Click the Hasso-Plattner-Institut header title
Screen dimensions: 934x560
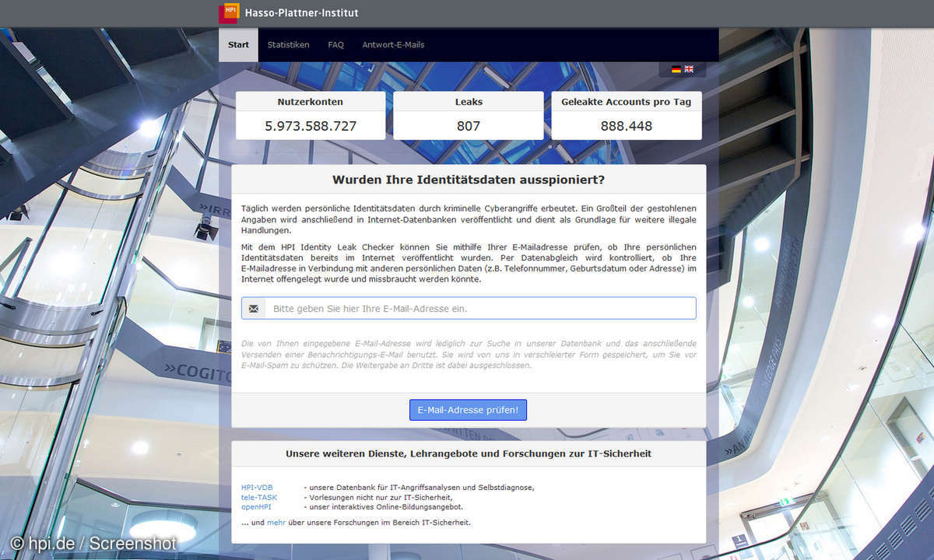301,13
